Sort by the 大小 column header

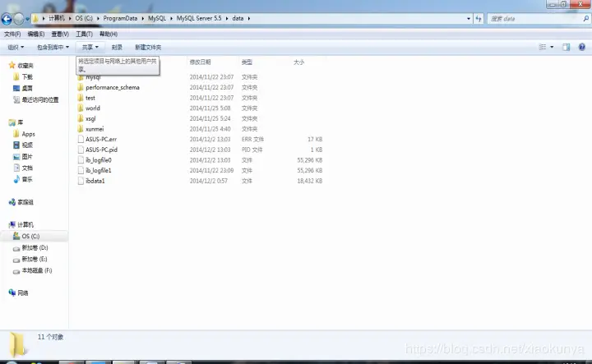pyautogui.click(x=298, y=62)
